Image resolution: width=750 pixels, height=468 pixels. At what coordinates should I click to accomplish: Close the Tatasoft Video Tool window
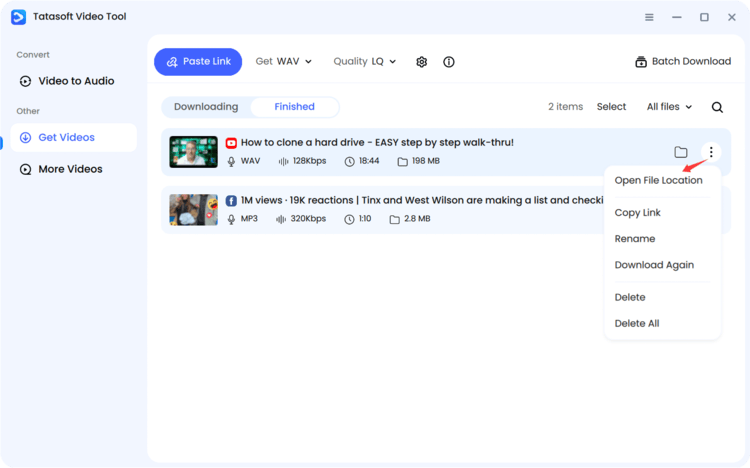click(732, 17)
